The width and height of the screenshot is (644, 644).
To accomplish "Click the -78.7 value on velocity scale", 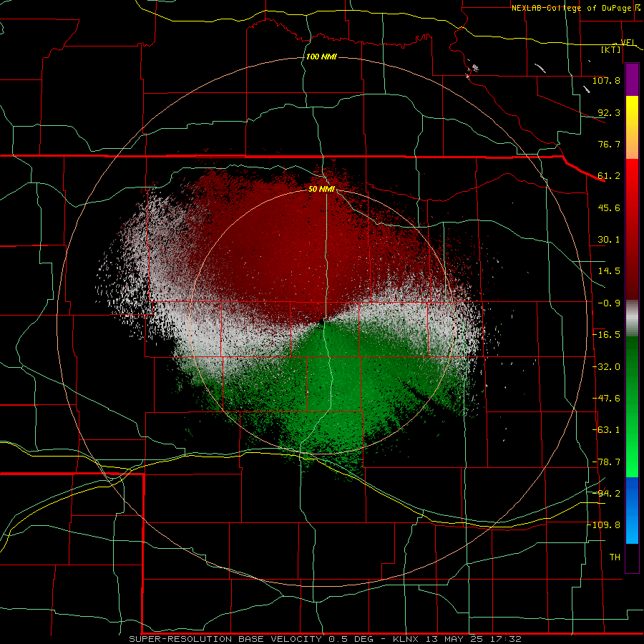I will [606, 462].
